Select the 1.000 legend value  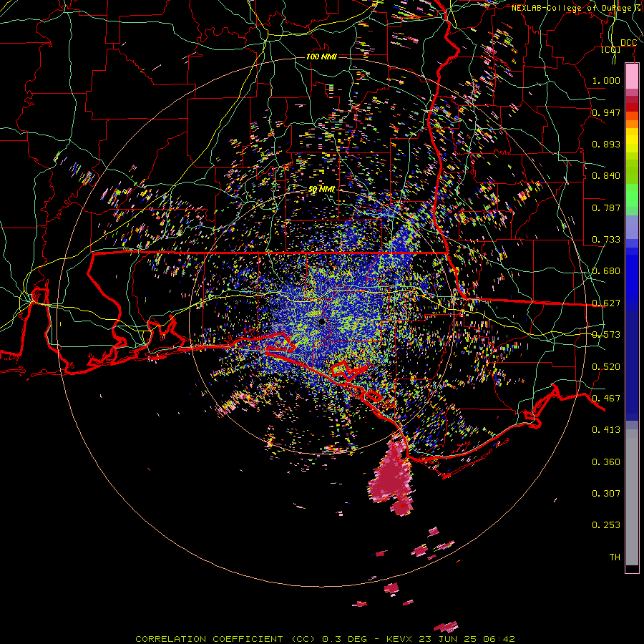click(606, 80)
